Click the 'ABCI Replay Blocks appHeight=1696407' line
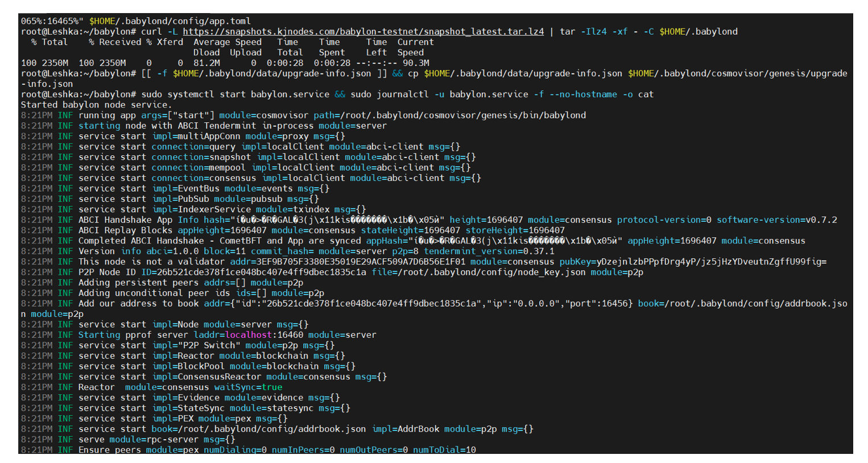 pos(293,230)
